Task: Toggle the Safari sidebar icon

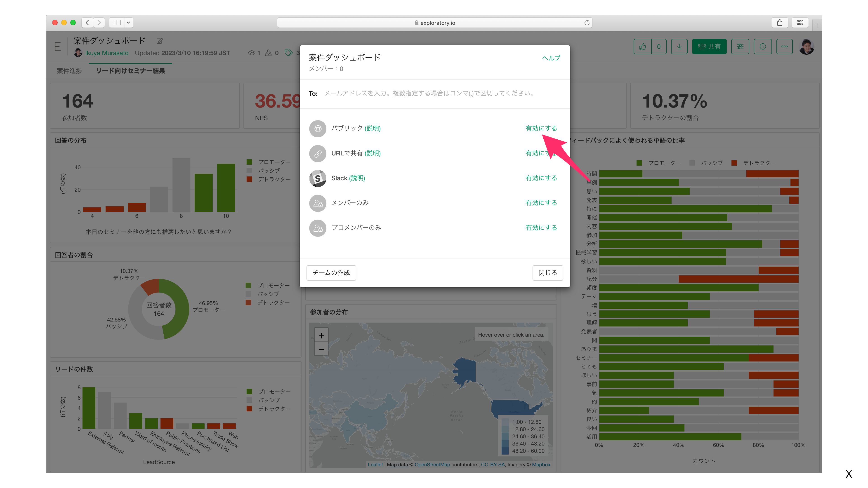Action: (117, 23)
